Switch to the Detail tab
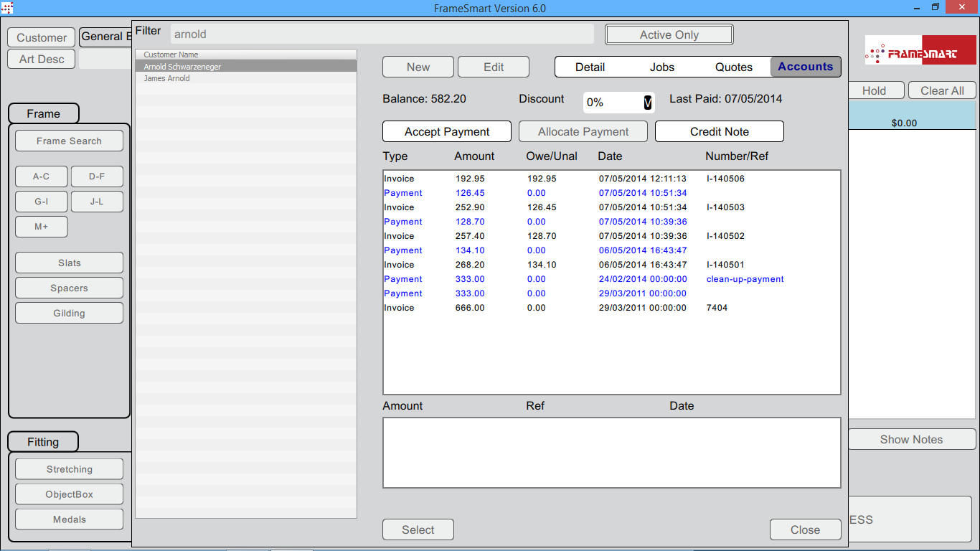The image size is (980, 551). tap(590, 67)
